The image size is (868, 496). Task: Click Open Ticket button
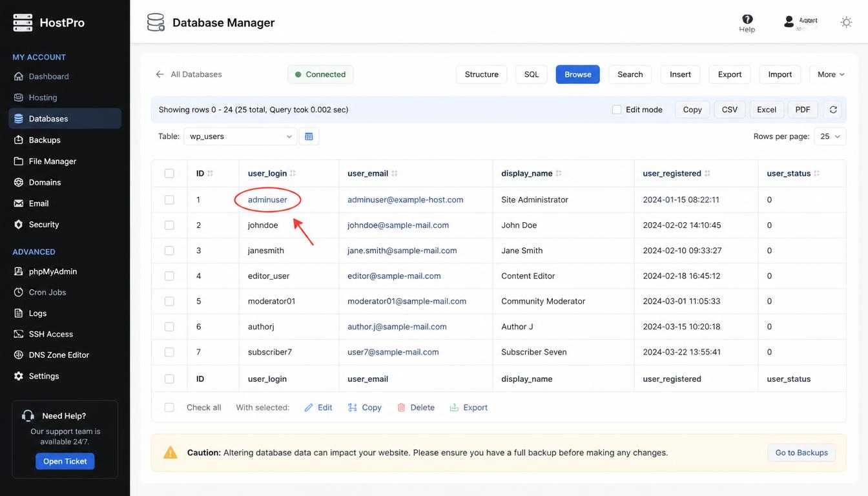tap(65, 461)
